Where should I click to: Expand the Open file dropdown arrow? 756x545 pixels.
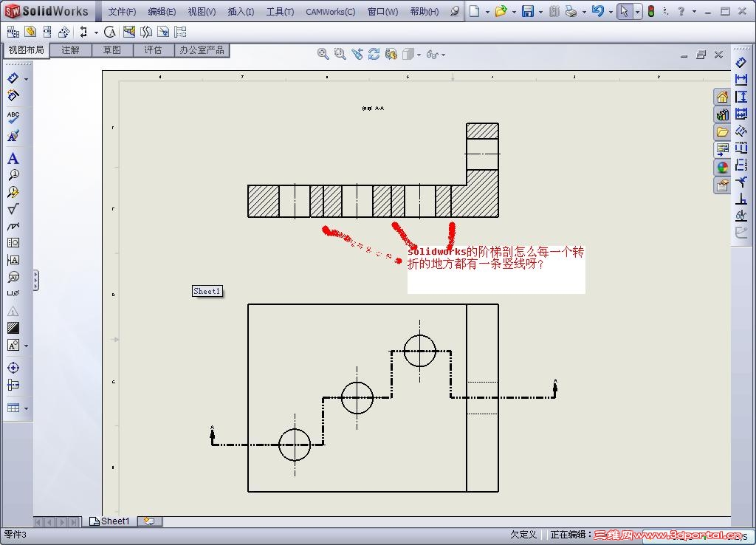point(514,12)
